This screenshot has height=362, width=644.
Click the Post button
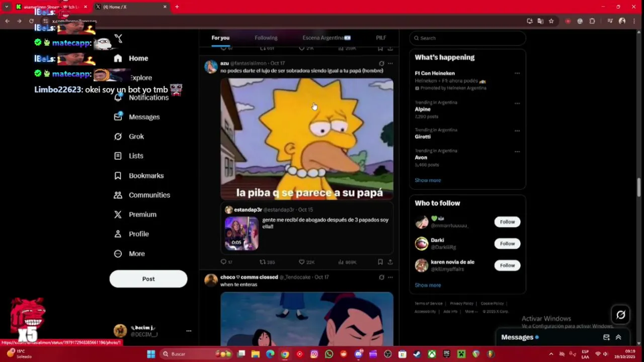coord(148,279)
